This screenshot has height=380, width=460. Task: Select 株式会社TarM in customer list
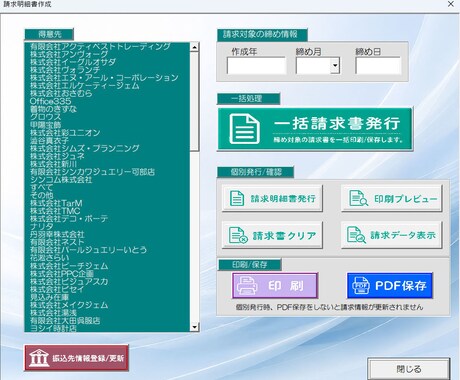(x=107, y=203)
